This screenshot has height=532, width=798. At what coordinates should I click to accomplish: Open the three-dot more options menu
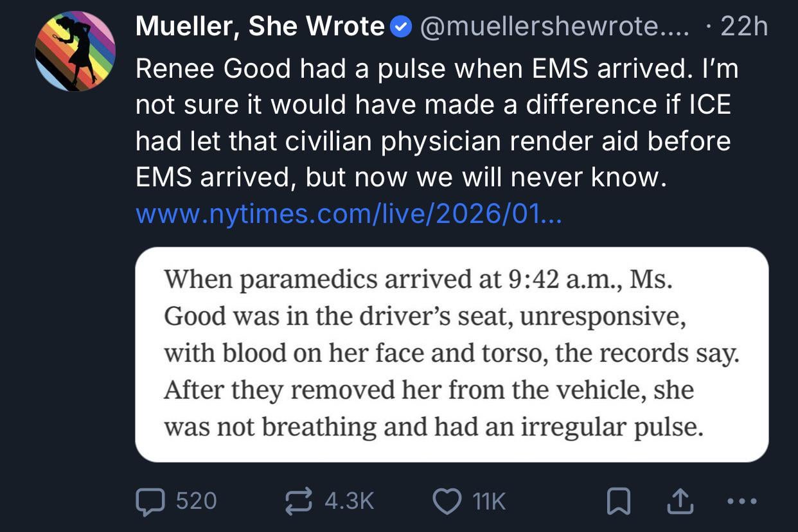pos(743,501)
